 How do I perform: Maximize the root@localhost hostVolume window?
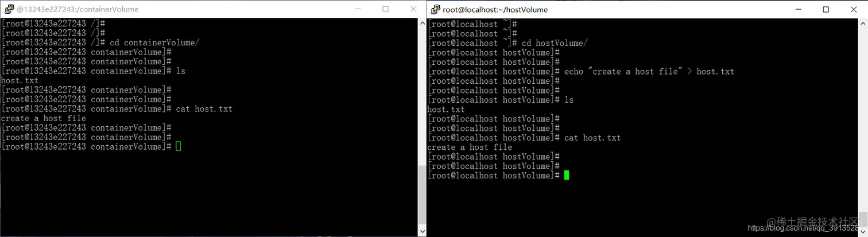[x=826, y=9]
